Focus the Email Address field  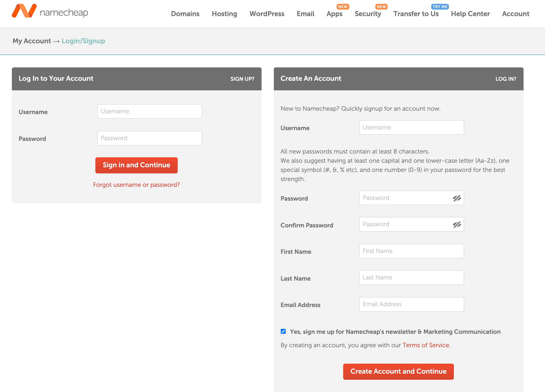[412, 304]
